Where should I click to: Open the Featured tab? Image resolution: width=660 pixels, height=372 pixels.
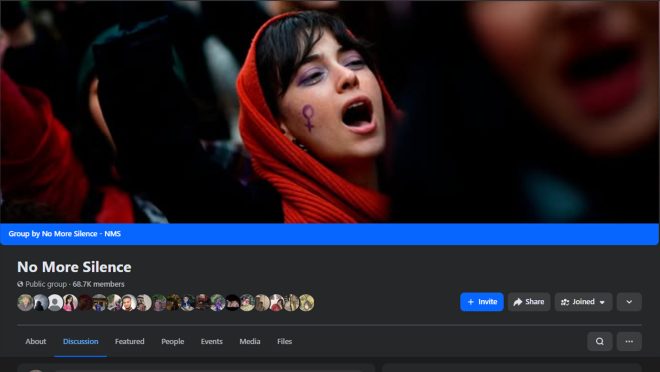[x=130, y=341]
